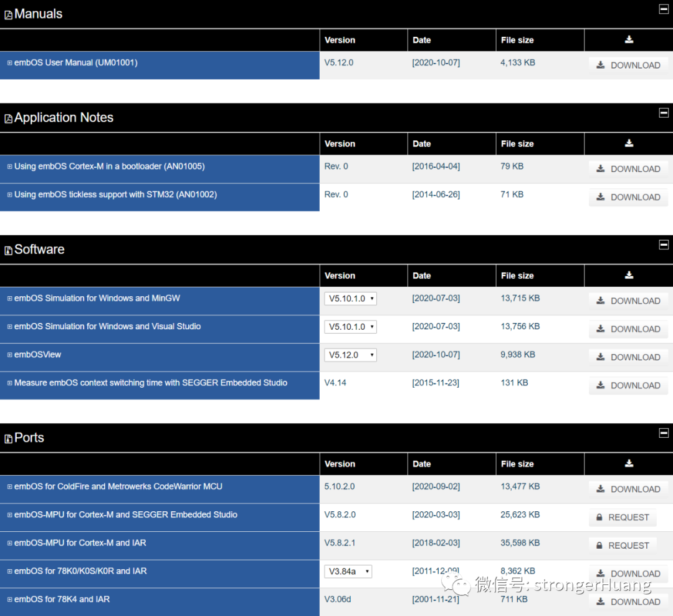Click the [2014-06-26] date cell

coord(436,195)
